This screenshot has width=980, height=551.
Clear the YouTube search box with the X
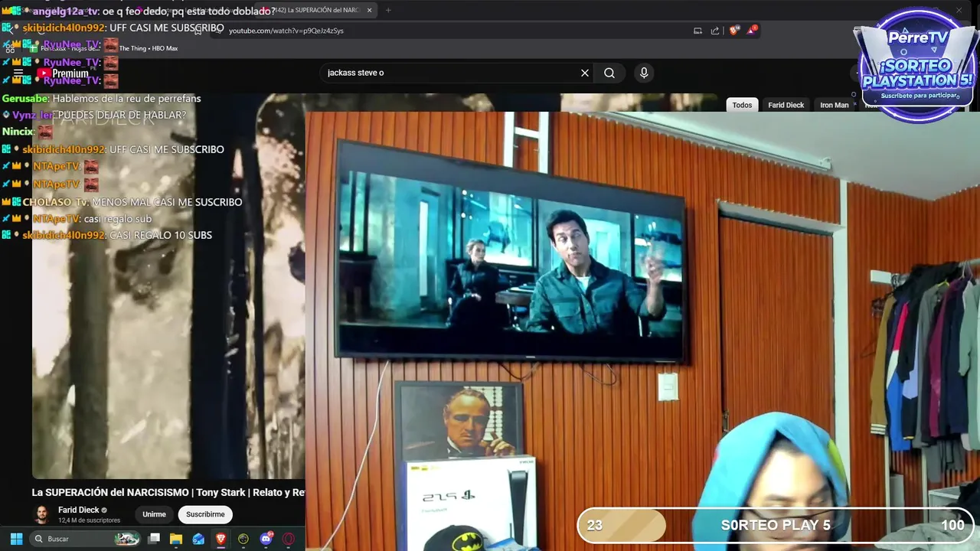tap(585, 73)
